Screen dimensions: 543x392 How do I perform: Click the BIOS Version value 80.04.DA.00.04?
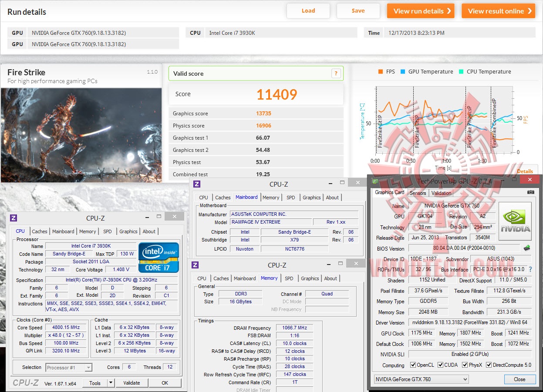point(465,248)
